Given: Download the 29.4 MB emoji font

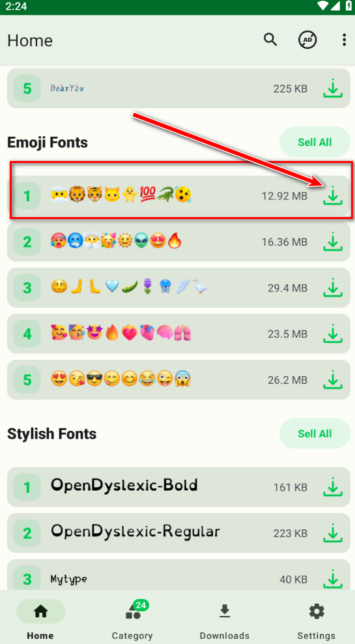Looking at the screenshot, I should (x=333, y=288).
